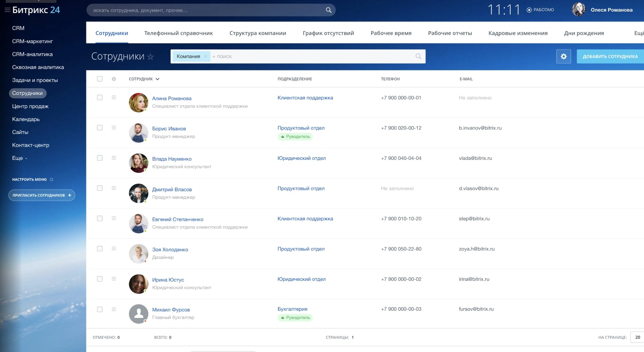
Task: Click the grid settings gear in table header
Action: pyautogui.click(x=114, y=79)
